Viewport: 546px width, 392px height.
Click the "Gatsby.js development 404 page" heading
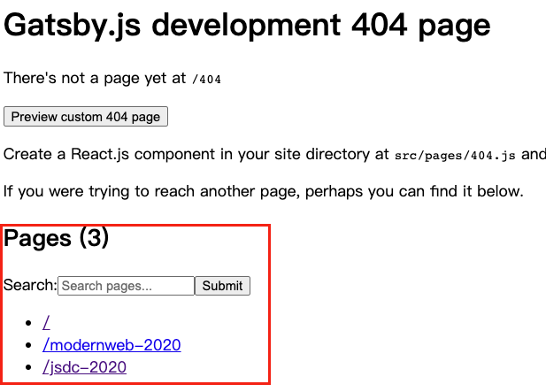[x=247, y=25]
